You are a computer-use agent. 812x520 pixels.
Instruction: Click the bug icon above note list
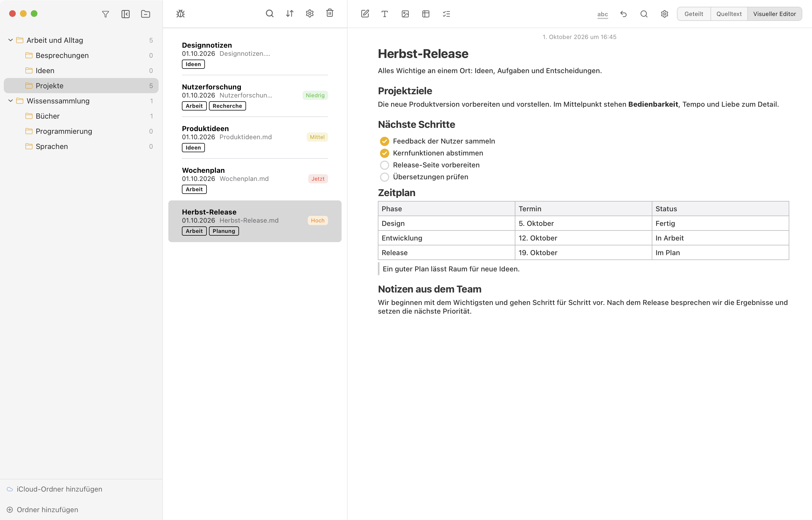point(181,14)
